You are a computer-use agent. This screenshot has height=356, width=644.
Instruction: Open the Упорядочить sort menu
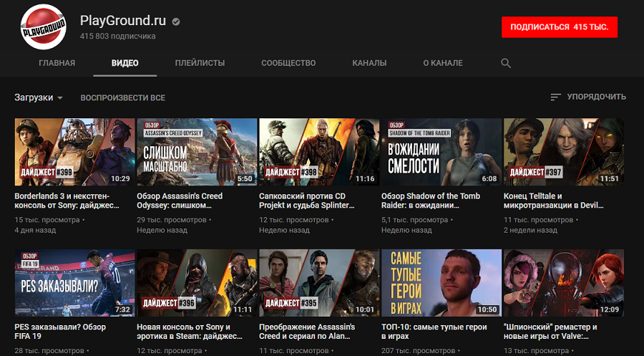pyautogui.click(x=589, y=97)
